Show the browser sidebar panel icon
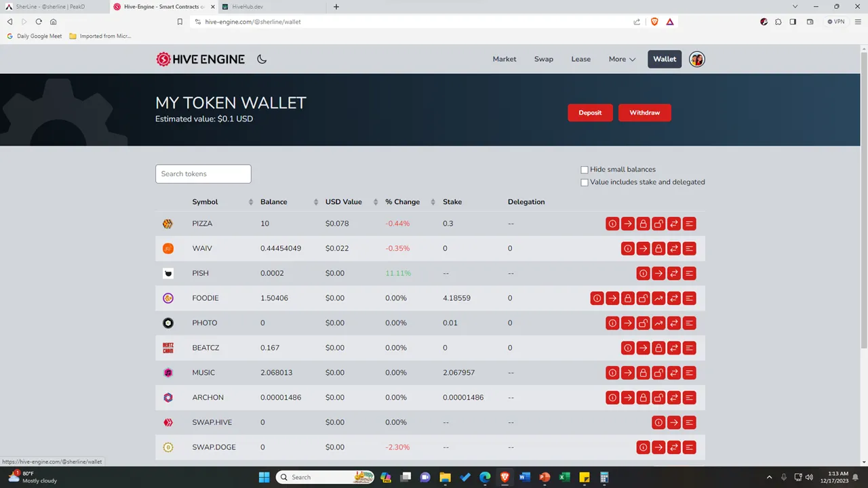This screenshot has height=488, width=868. [x=793, y=22]
